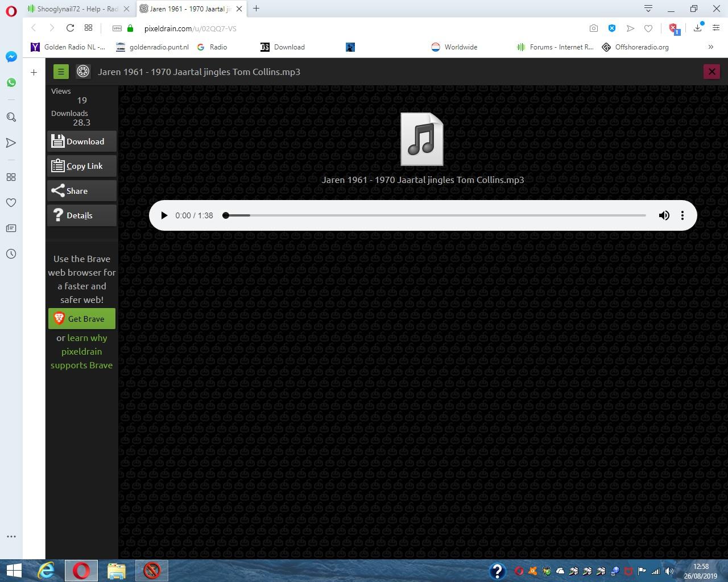
Task: Click the Get Brave button
Action: coord(82,319)
